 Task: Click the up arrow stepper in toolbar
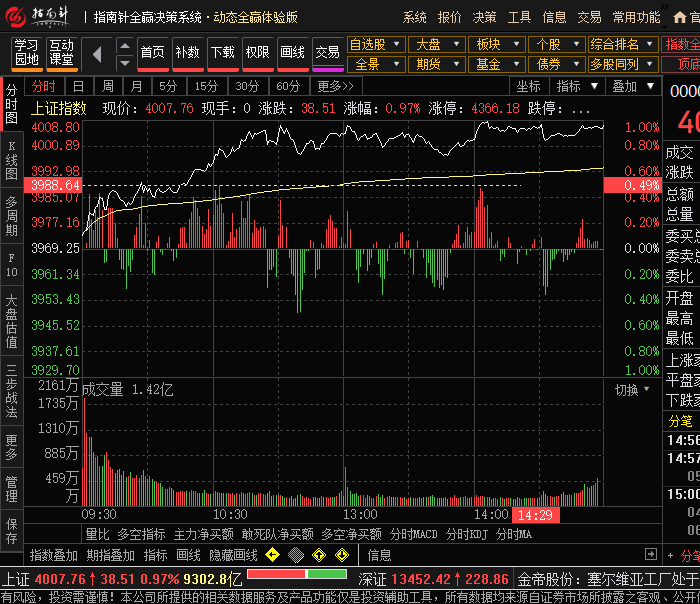click(x=125, y=46)
